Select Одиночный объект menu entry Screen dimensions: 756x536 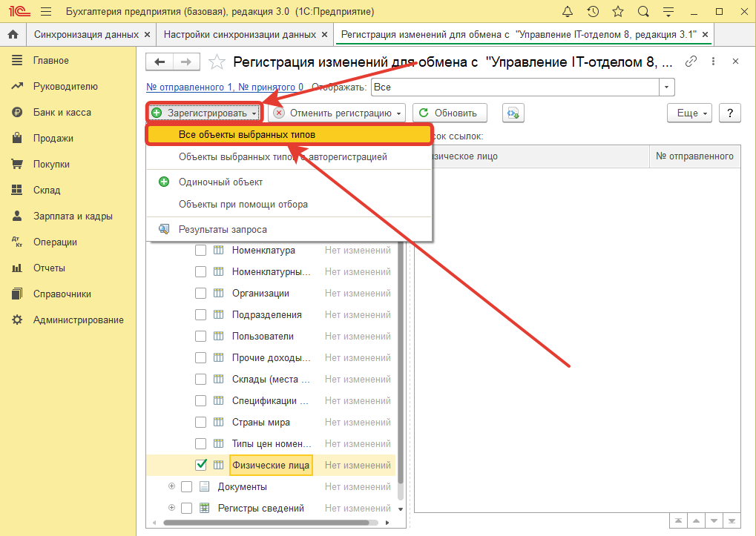pyautogui.click(x=220, y=182)
